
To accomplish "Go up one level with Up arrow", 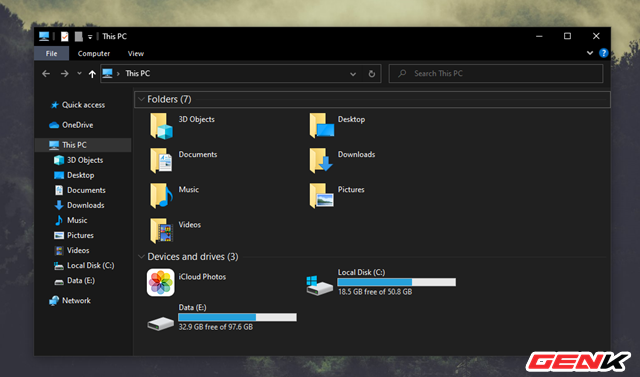I will click(x=92, y=74).
